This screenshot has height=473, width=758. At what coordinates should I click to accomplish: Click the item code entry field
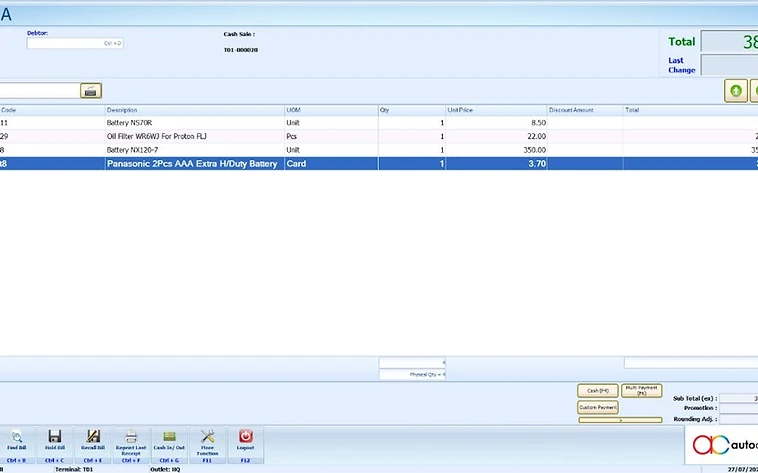(40, 91)
